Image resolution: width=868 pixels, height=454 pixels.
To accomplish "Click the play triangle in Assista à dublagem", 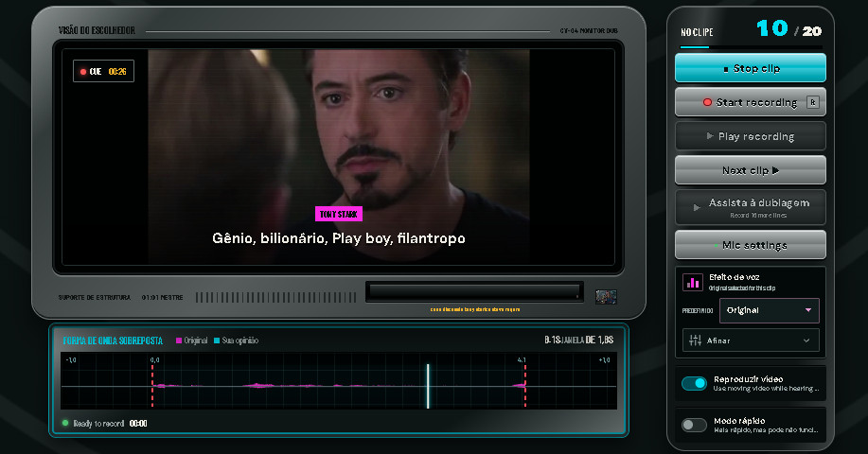I will tap(697, 207).
